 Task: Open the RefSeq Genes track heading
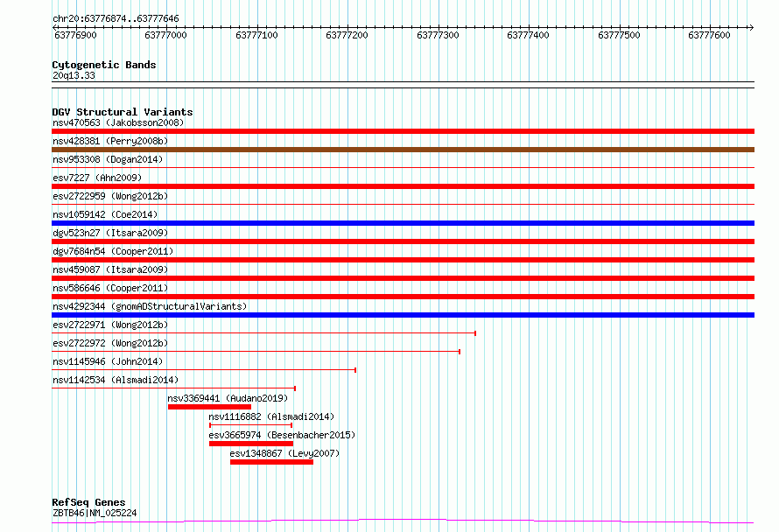88,503
